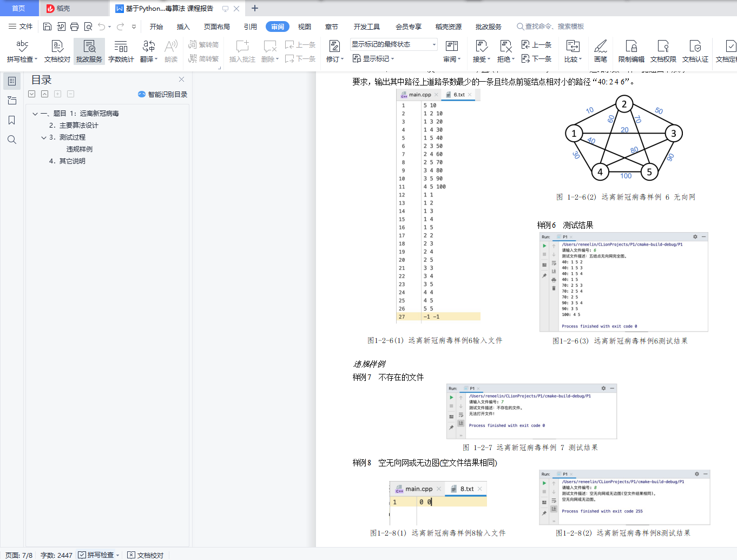Click the 稻壳资源 ribbon tab
This screenshot has width=737, height=560.
449,27
